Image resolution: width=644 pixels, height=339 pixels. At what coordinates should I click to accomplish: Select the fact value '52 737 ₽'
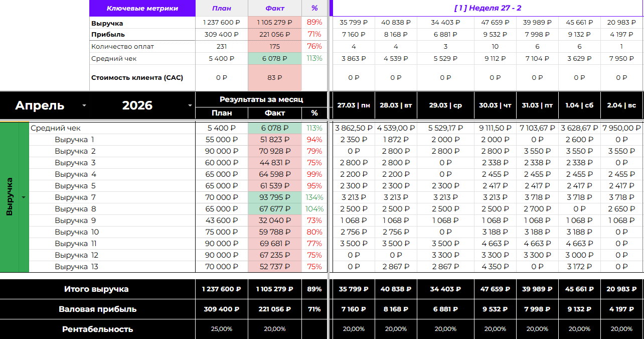(275, 267)
